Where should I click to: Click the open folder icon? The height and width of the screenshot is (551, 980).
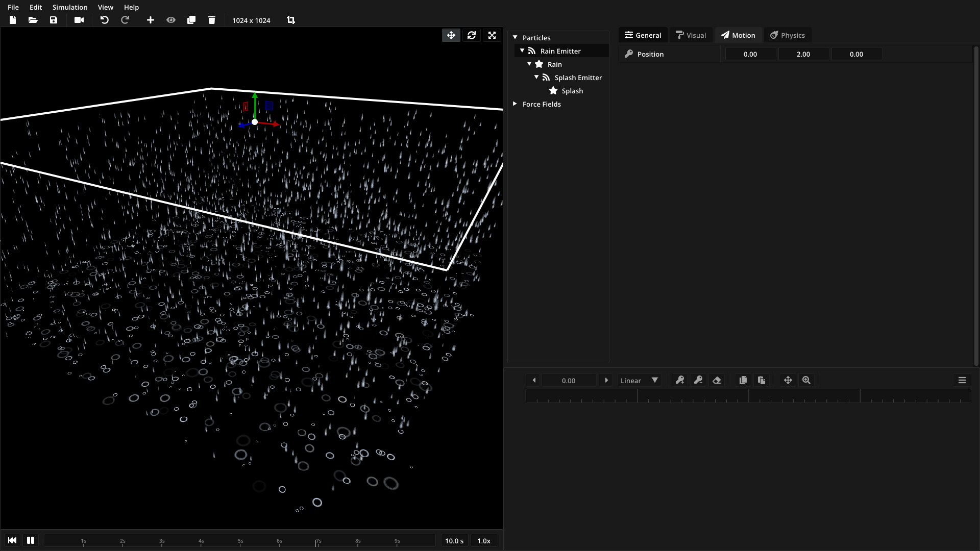[x=33, y=20]
